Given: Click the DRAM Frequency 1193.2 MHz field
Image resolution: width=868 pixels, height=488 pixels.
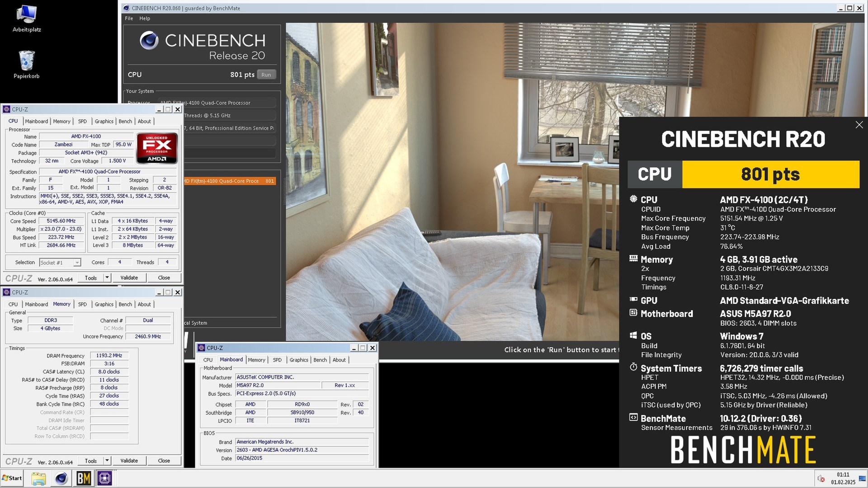Looking at the screenshot, I should [109, 356].
